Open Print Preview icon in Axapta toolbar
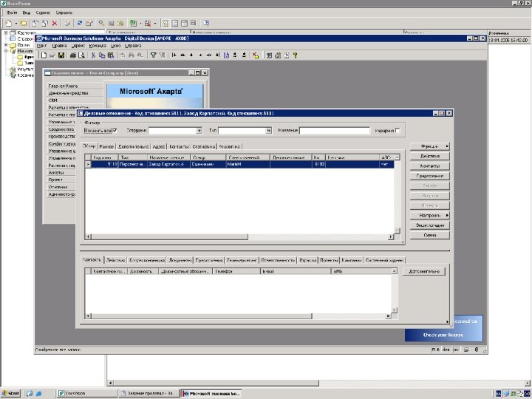This screenshot has height=399, width=532. click(81, 55)
